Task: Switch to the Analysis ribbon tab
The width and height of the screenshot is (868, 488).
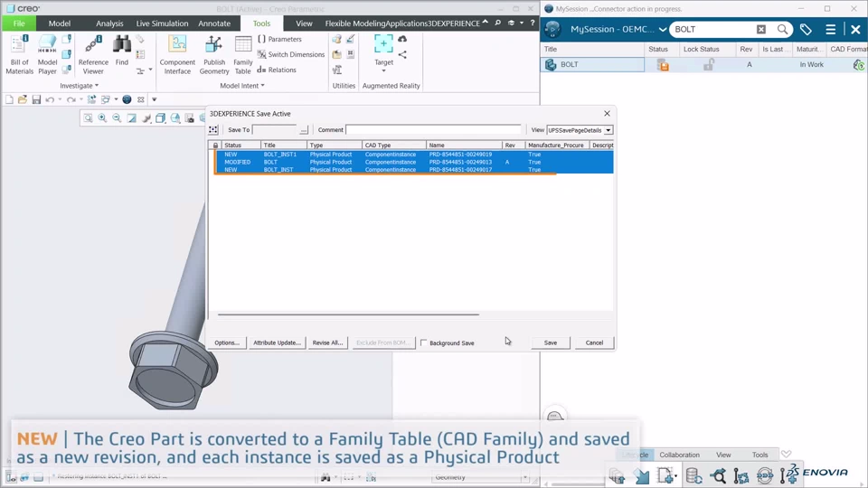Action: (109, 23)
